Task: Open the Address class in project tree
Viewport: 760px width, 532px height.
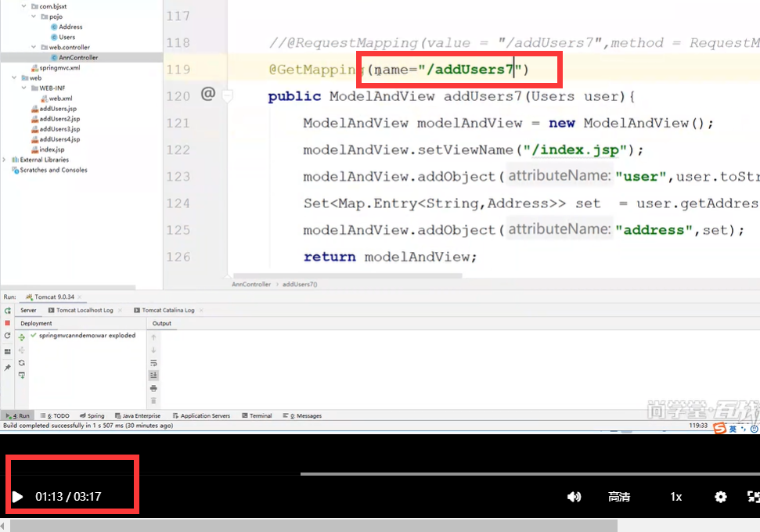Action: 67,27
